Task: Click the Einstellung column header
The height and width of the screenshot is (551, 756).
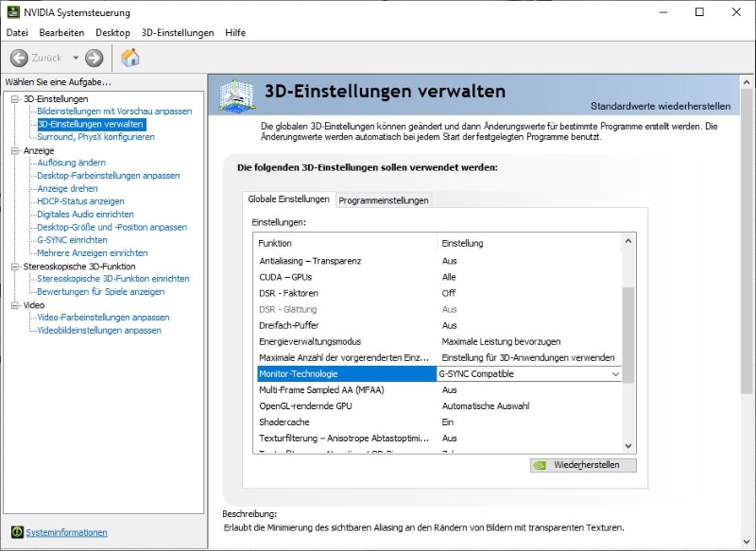Action: pyautogui.click(x=529, y=244)
